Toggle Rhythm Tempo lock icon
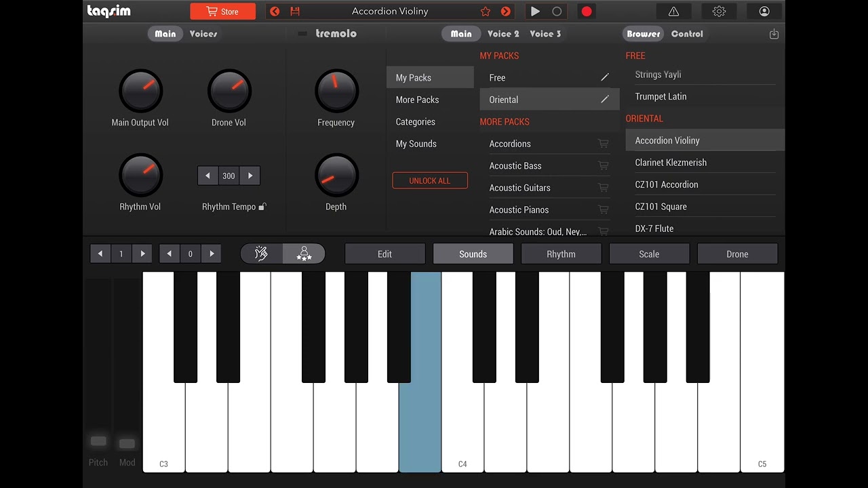868x488 pixels. 263,207
